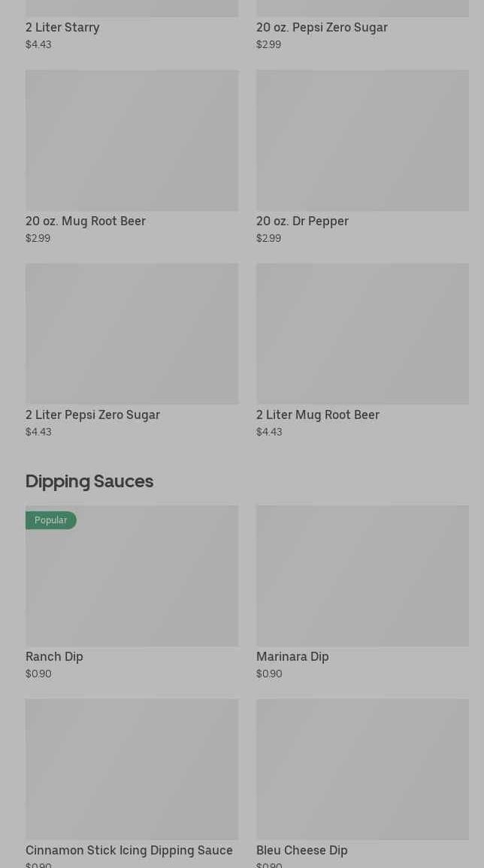Click the 2 Liter Pepsi Zero Sugar name

92,415
